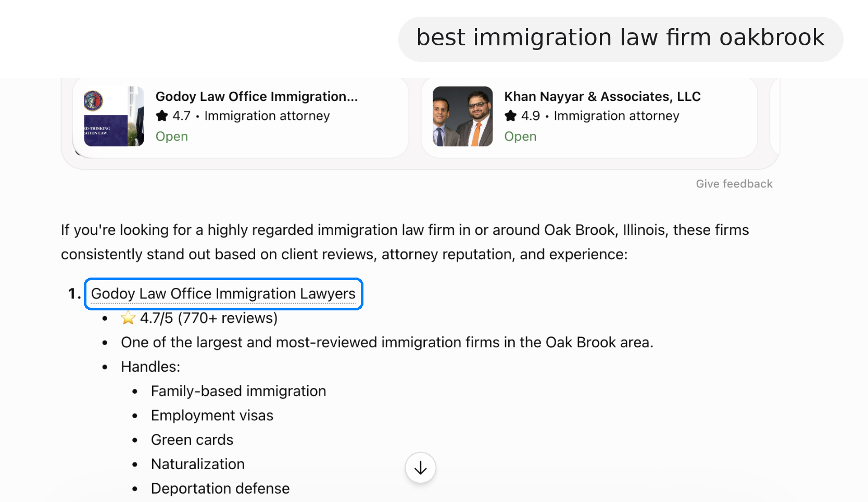
Task: Click the gold star emoji before 4.7/5
Action: click(128, 318)
